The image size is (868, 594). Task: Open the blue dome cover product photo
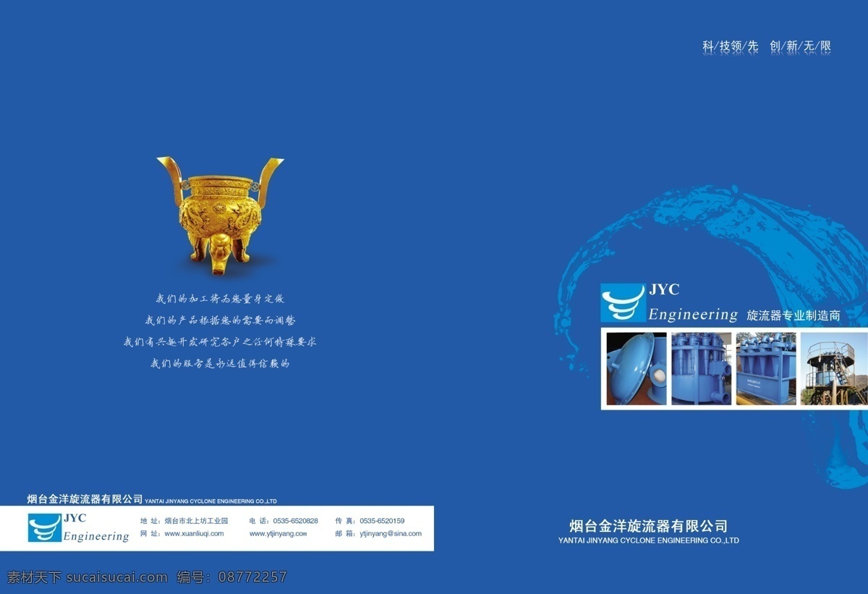[637, 368]
